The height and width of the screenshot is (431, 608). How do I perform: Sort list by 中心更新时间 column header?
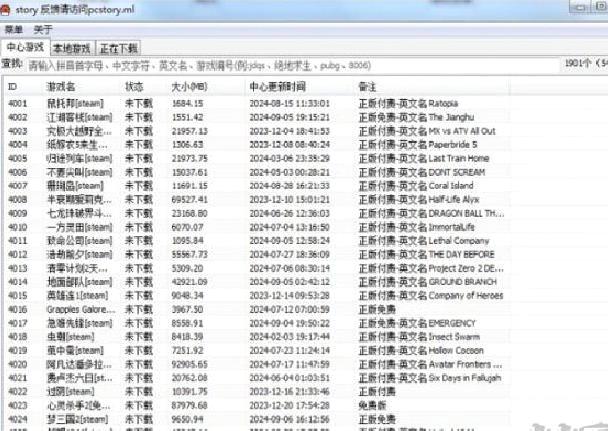click(x=278, y=86)
